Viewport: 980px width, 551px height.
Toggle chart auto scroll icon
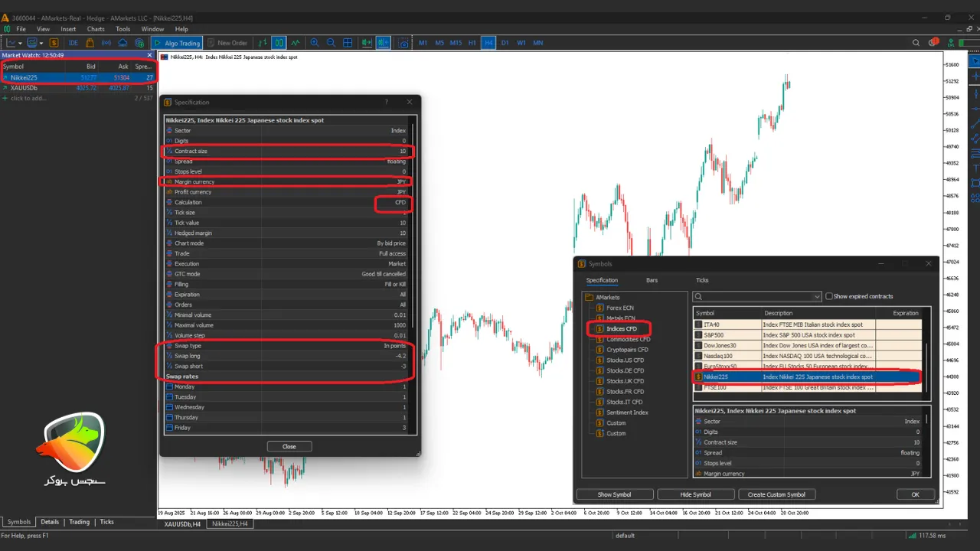367,43
